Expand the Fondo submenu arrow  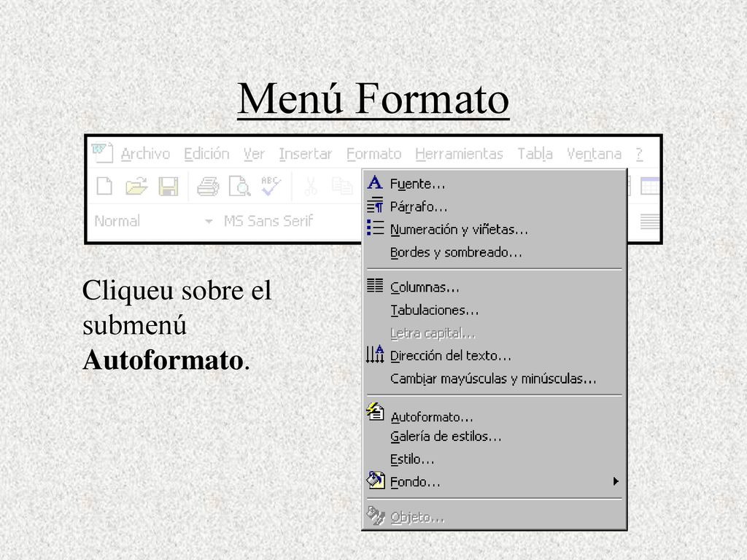(616, 481)
